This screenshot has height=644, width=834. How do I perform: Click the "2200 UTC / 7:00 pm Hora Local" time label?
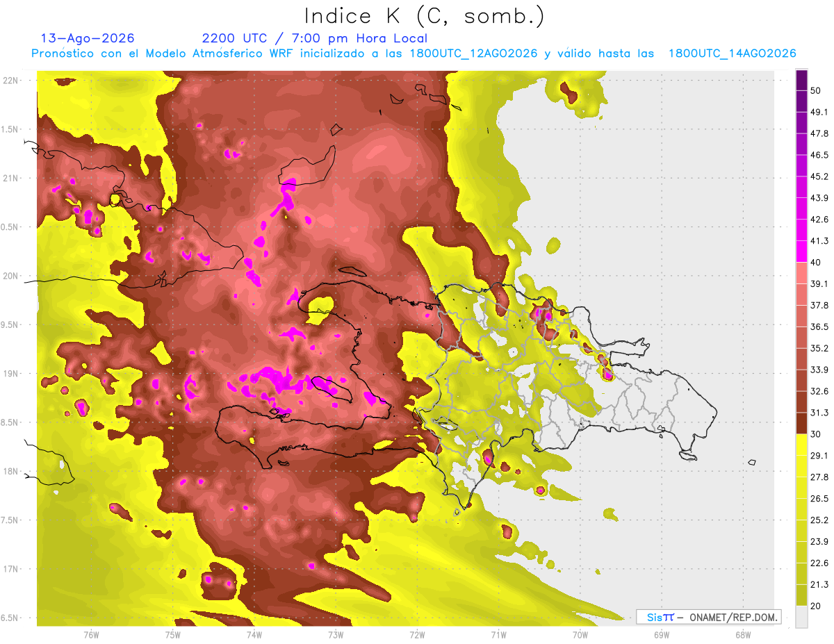tap(315, 38)
